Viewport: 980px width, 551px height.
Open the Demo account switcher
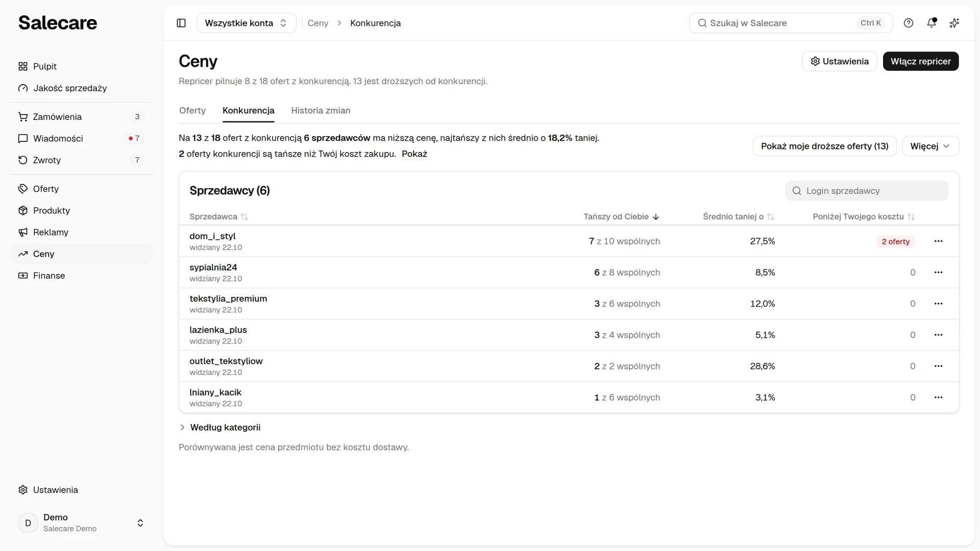coord(82,523)
